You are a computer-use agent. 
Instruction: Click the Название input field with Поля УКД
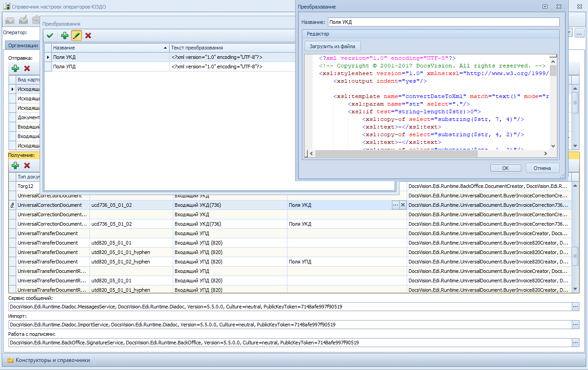click(x=443, y=22)
